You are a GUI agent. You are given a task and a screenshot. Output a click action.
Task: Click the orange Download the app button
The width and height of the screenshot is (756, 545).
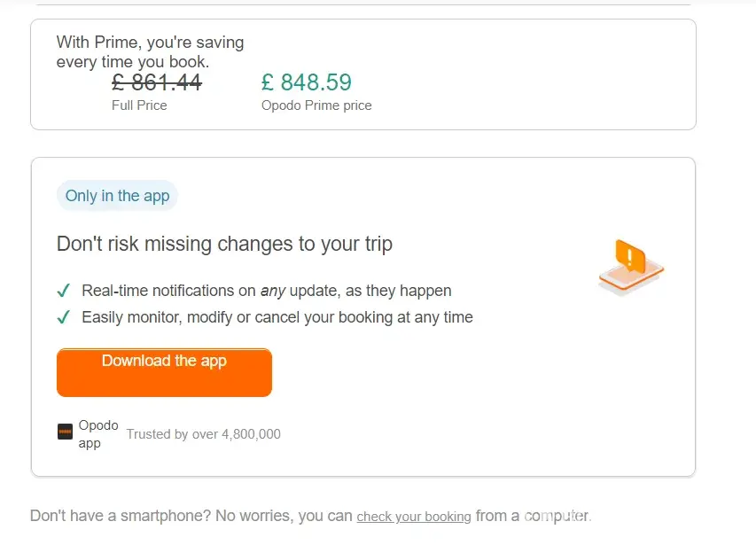click(x=164, y=372)
